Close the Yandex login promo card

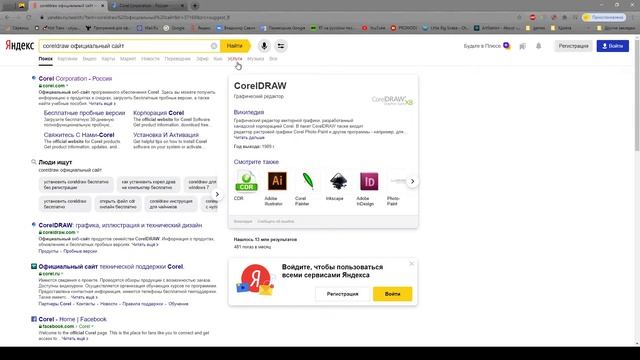pos(411,264)
